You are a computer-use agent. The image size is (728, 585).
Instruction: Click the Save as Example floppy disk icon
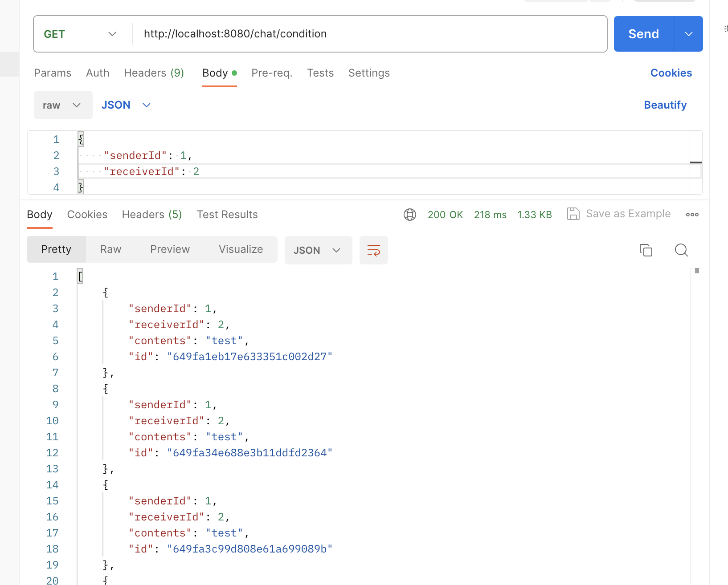coord(573,214)
